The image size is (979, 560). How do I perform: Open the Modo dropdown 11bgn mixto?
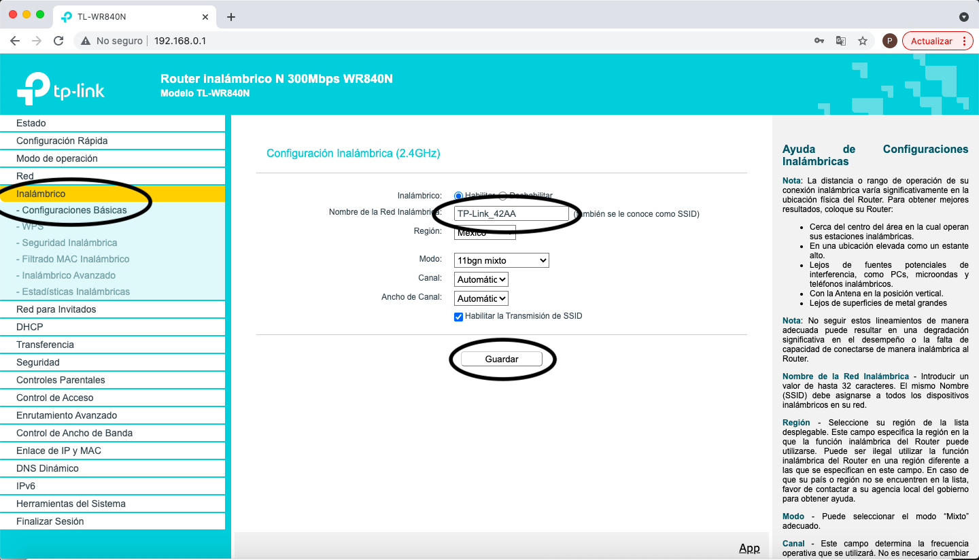[x=501, y=260]
